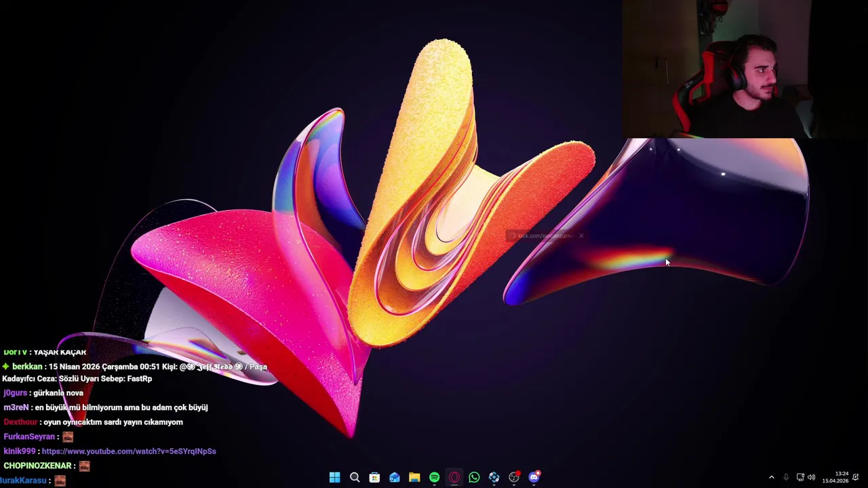868x488 pixels.
Task: Click username FurkanSeyran in chat
Action: [x=29, y=437]
